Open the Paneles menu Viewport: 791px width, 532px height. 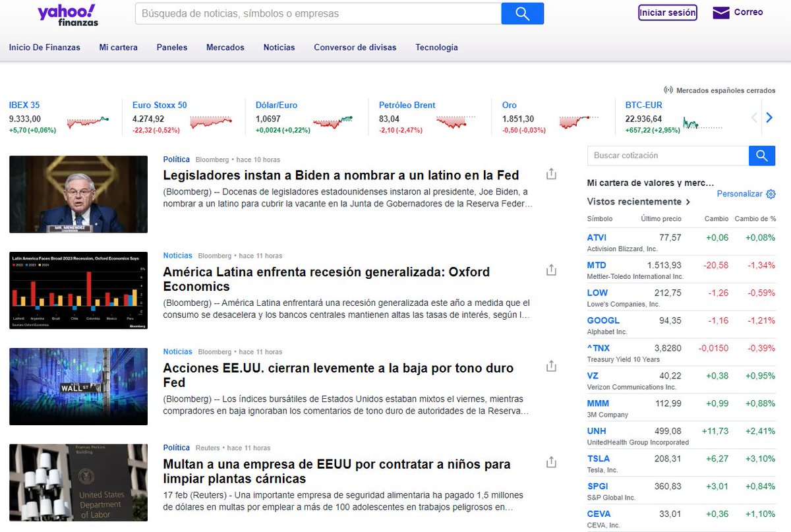point(172,47)
